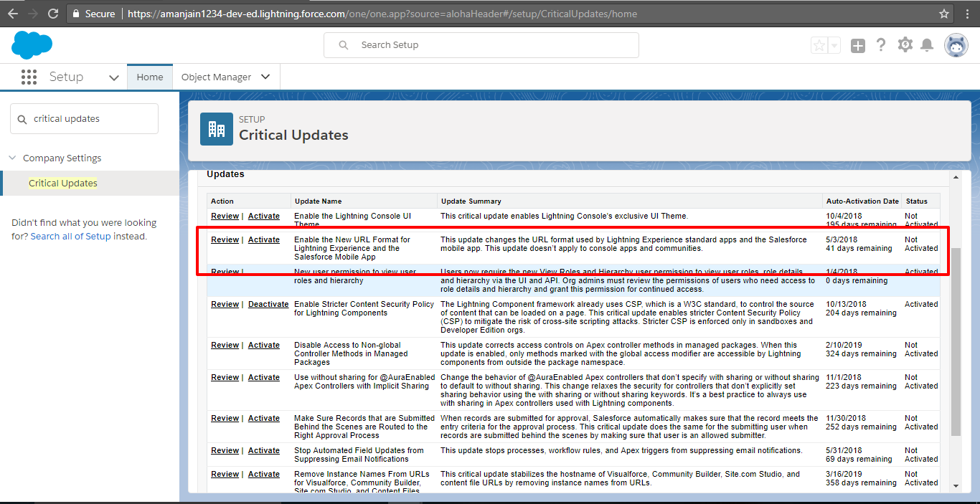
Task: Click the favorites star icon in header
Action: pos(819,46)
